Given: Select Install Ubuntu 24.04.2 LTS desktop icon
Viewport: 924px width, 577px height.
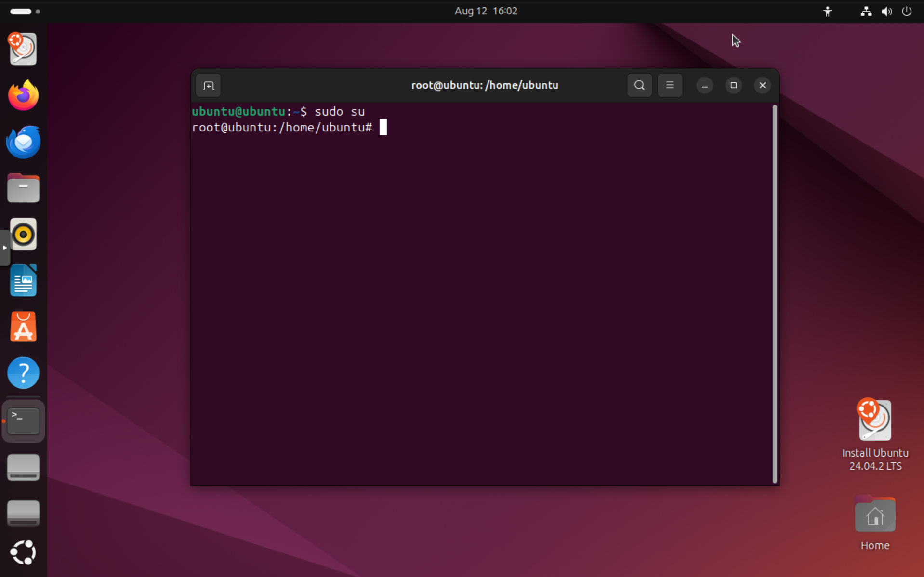Looking at the screenshot, I should (x=875, y=435).
